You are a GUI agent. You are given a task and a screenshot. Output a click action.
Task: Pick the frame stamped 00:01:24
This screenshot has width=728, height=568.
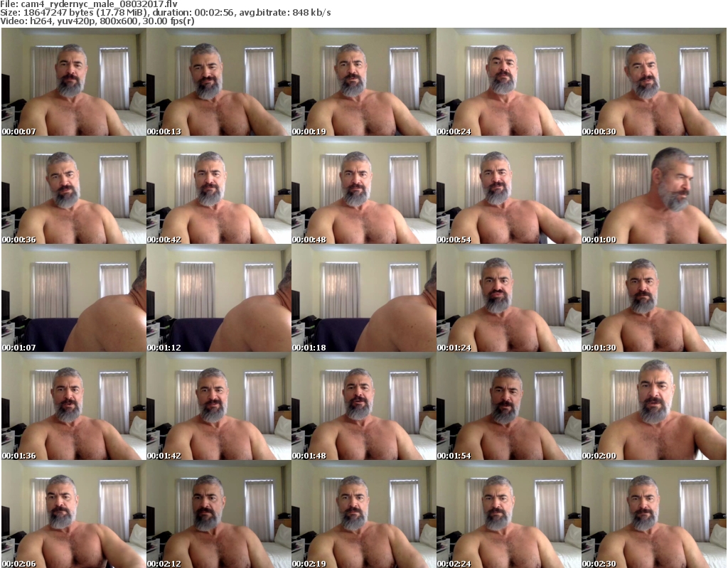pyautogui.click(x=509, y=298)
